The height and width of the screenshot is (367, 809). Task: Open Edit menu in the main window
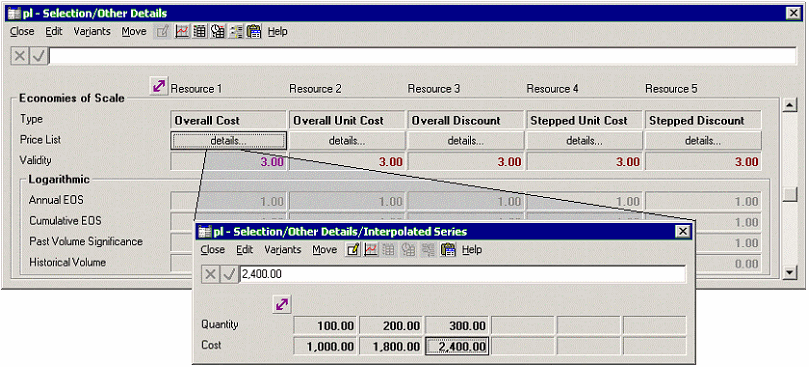[54, 31]
